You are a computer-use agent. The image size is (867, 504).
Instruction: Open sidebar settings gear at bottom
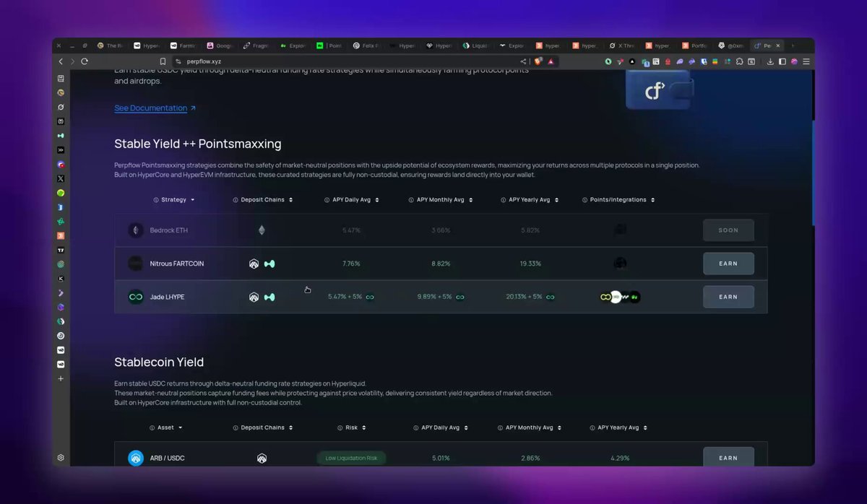pos(61,458)
